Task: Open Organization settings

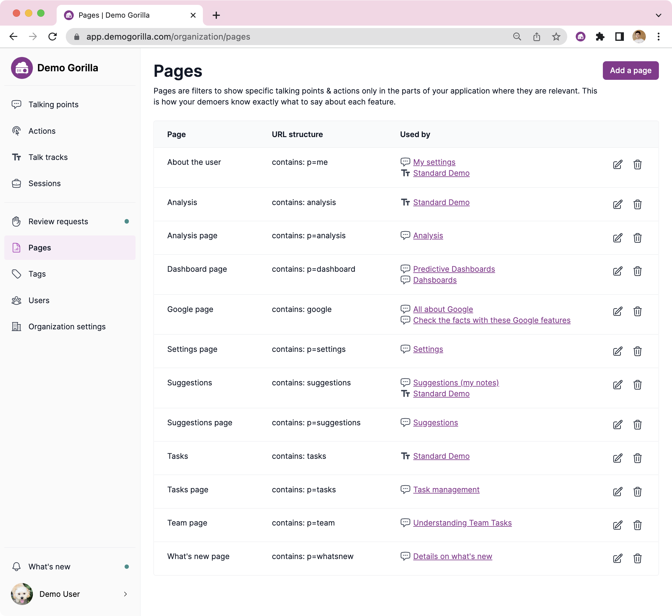Action: click(x=67, y=327)
